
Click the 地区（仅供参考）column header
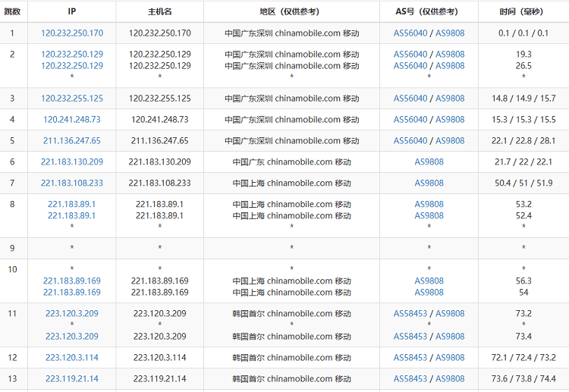coord(291,11)
